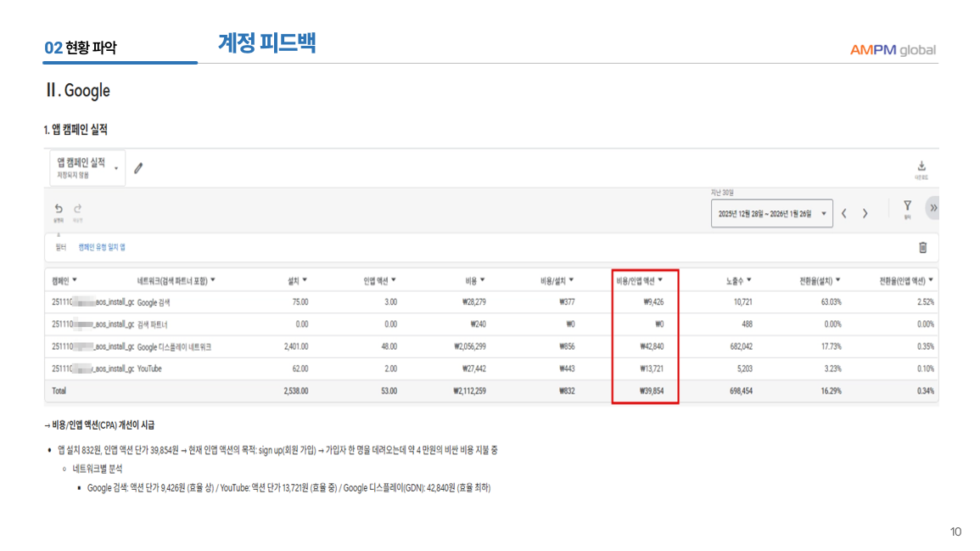Open the date range dropdown
Image resolution: width=980 pixels, height=551 pixels.
coord(771,214)
